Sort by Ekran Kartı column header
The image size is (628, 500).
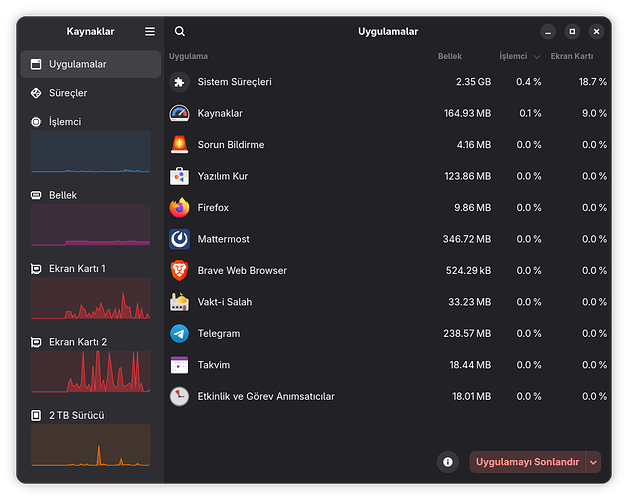[x=578, y=57]
